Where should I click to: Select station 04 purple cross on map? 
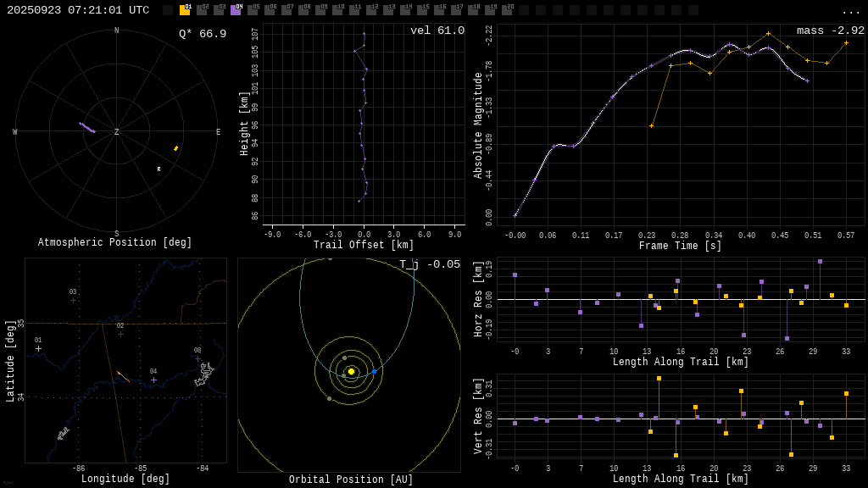point(153,380)
